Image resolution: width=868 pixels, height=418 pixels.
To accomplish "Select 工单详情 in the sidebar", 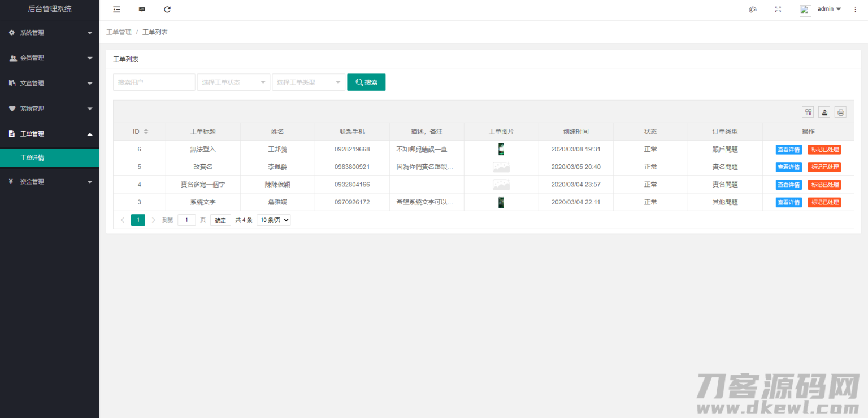I will pos(50,158).
